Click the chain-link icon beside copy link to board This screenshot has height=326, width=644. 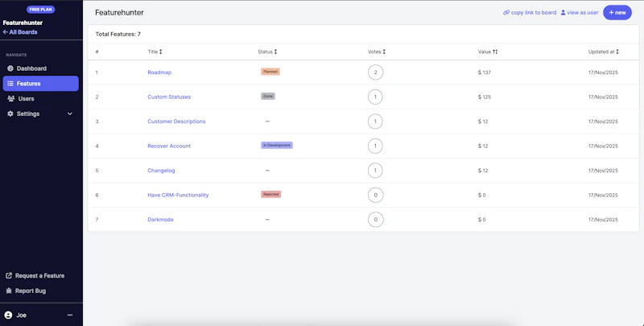[506, 13]
